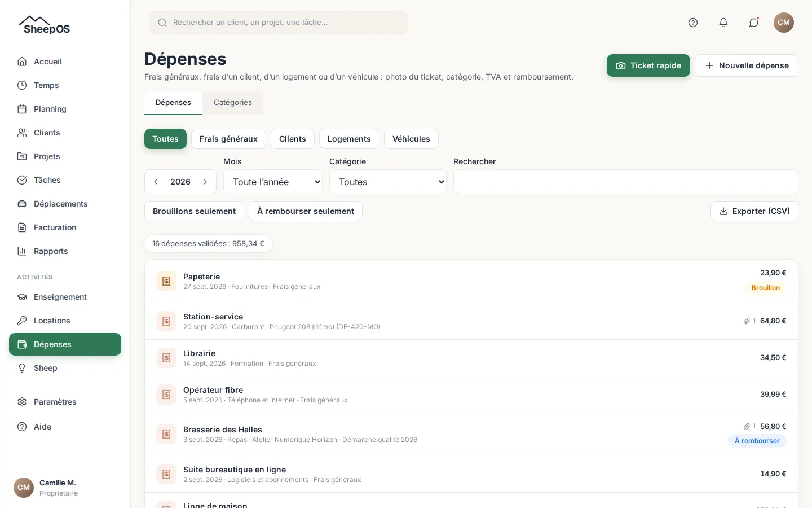Click the SheepOS logo
The image size is (812, 508).
(45, 25)
